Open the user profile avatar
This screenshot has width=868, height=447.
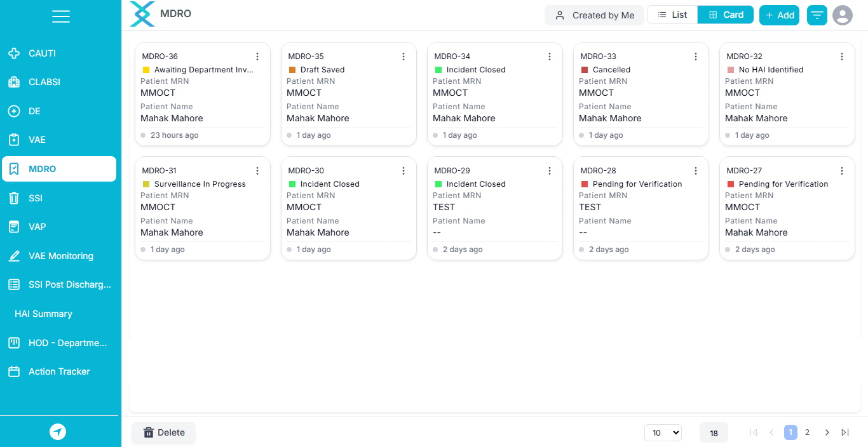(x=843, y=15)
